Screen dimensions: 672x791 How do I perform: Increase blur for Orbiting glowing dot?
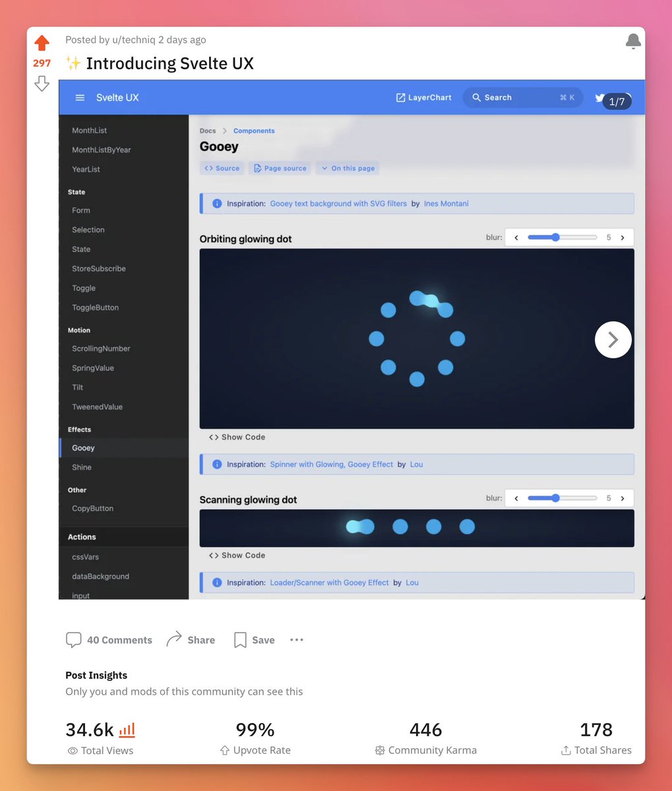click(623, 237)
